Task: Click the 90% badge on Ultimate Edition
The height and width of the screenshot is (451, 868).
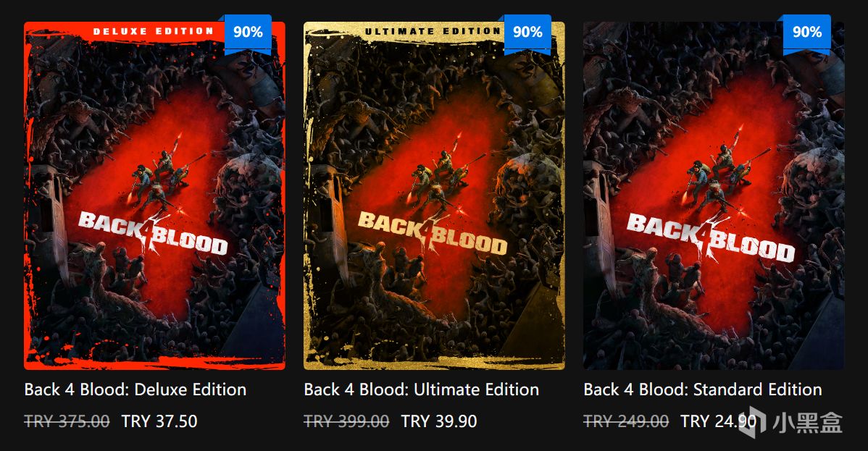Action: pos(527,33)
